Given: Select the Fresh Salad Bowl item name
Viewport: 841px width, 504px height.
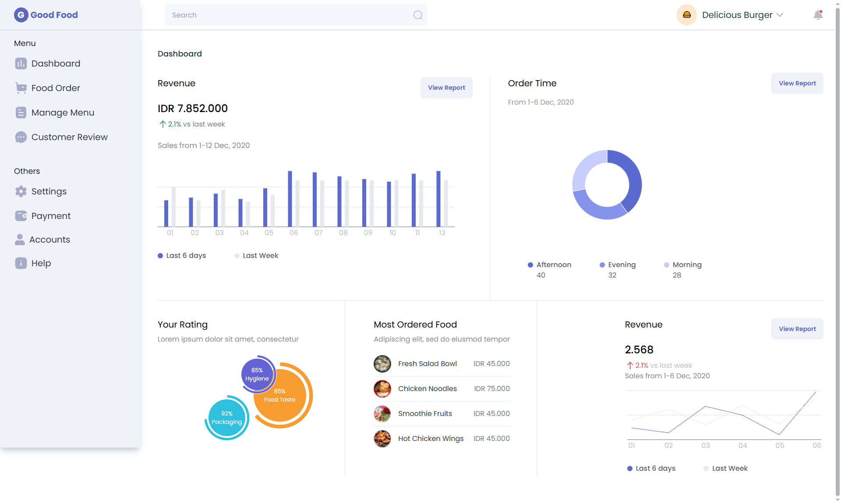Looking at the screenshot, I should [428, 364].
